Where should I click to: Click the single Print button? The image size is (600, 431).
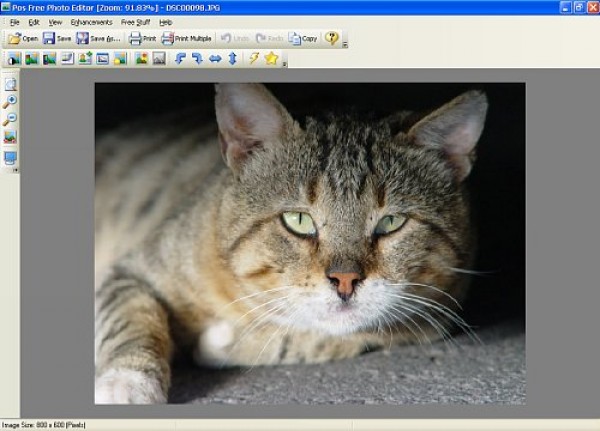coord(142,38)
